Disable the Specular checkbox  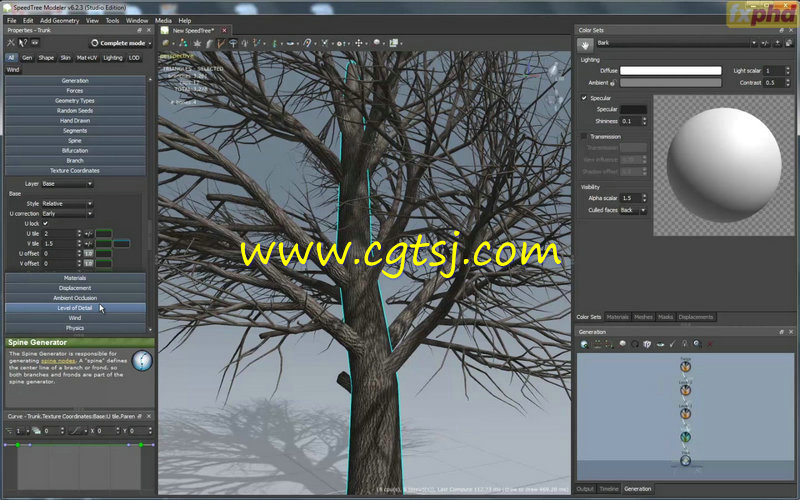point(584,98)
